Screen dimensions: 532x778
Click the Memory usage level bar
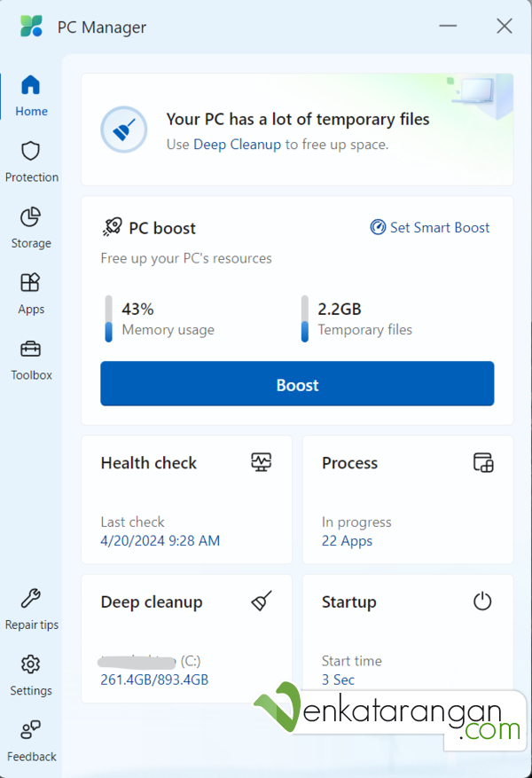pyautogui.click(x=108, y=319)
